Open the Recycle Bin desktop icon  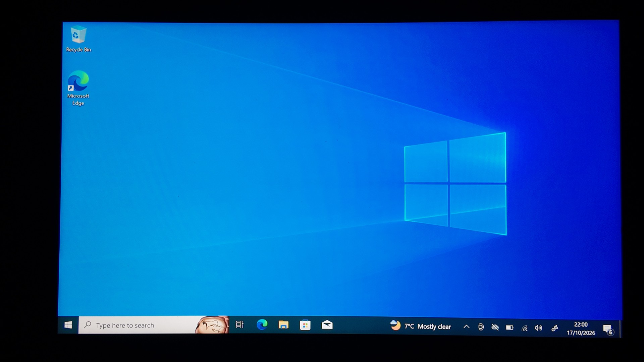(x=78, y=39)
